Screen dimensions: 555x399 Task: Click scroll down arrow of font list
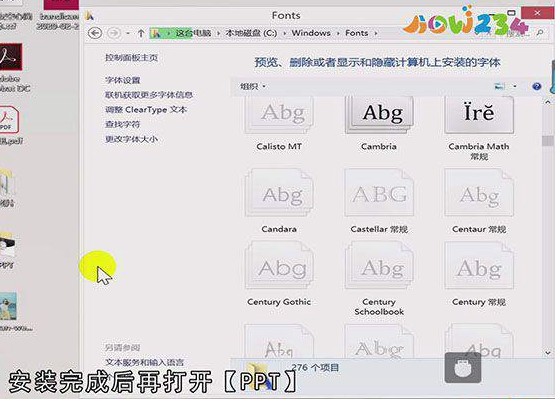[x=548, y=353]
